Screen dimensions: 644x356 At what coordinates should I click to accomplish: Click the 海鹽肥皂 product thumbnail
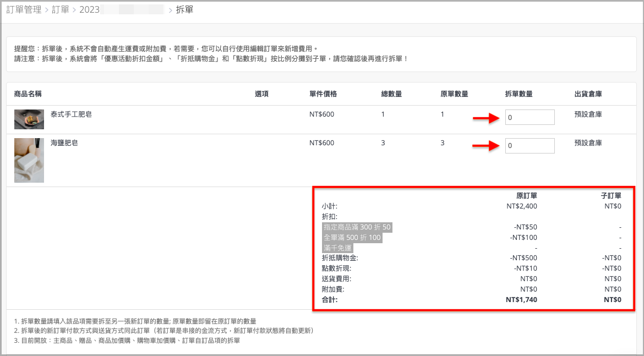point(29,160)
